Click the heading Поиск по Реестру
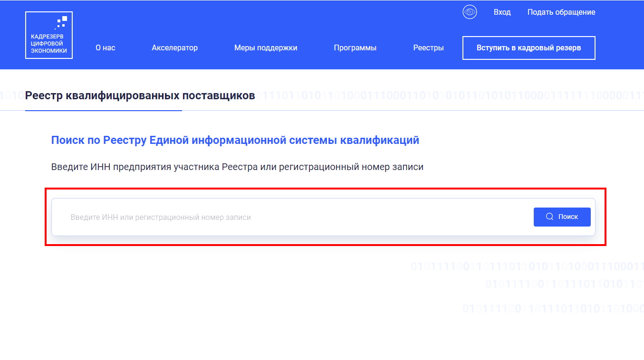 point(235,140)
